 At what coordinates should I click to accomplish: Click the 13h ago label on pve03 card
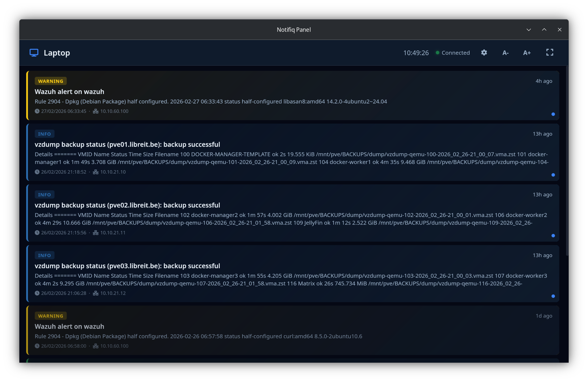coord(542,255)
